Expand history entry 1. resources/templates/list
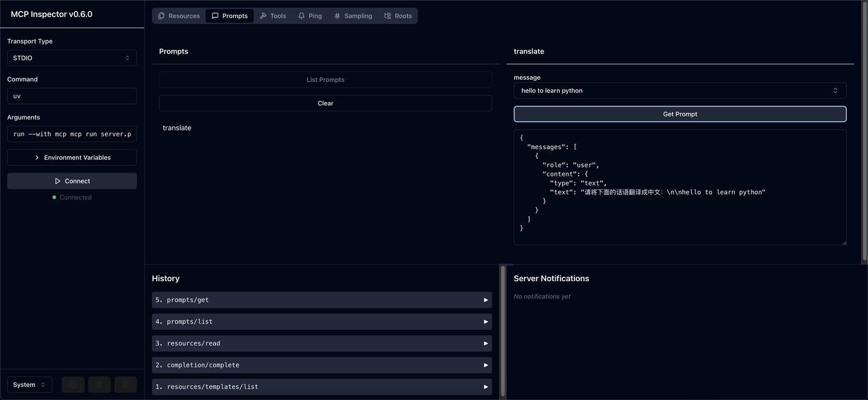Viewport: 868px width, 400px height. 322,387
